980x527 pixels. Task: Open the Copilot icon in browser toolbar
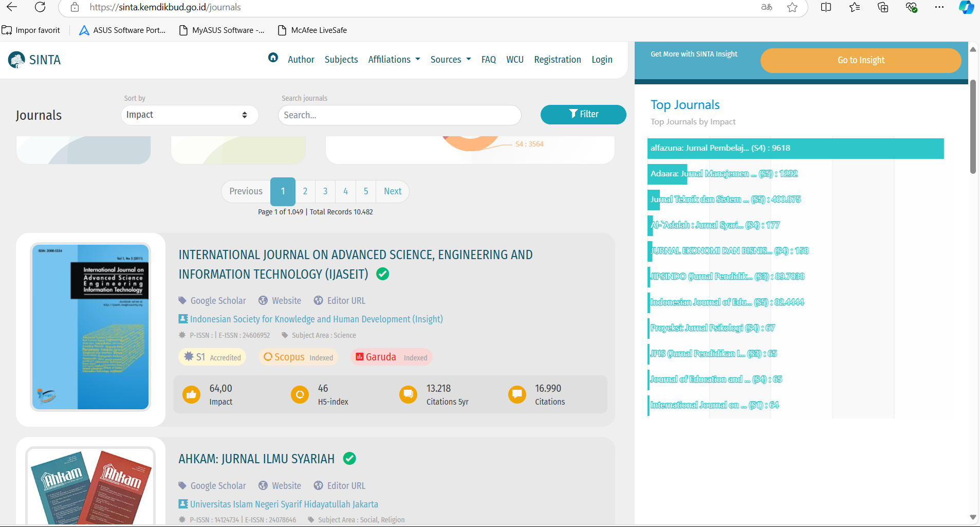[966, 7]
